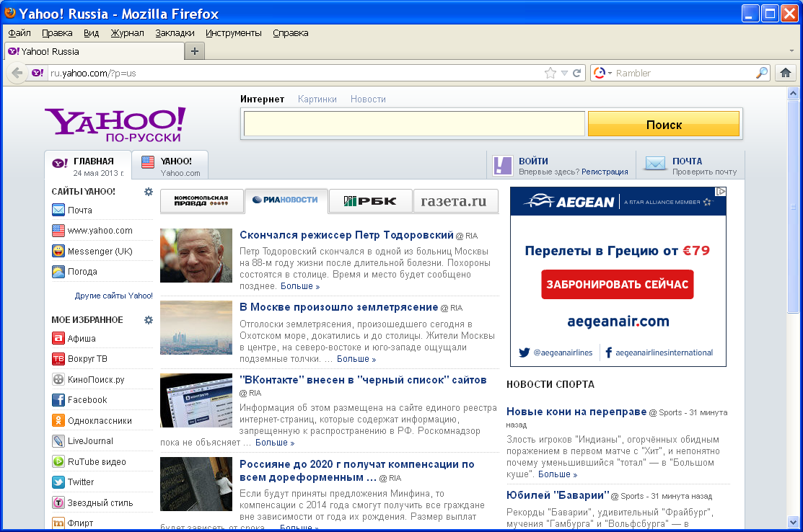
Task: Click the magnifier icon in Rambler search box
Action: [x=762, y=73]
